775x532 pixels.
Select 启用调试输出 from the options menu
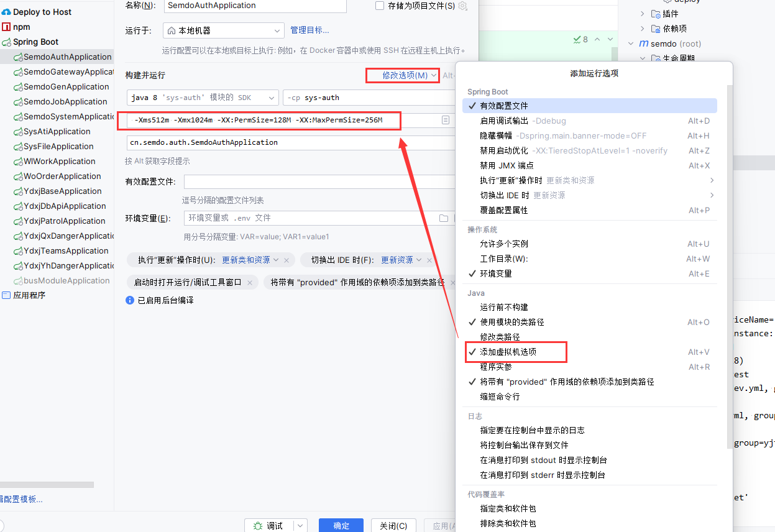[x=503, y=121]
